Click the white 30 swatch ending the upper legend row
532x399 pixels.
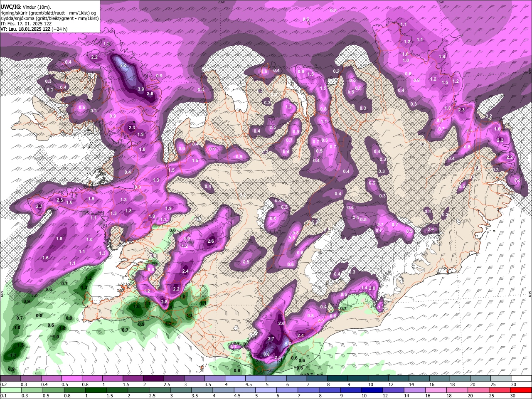point(521,378)
